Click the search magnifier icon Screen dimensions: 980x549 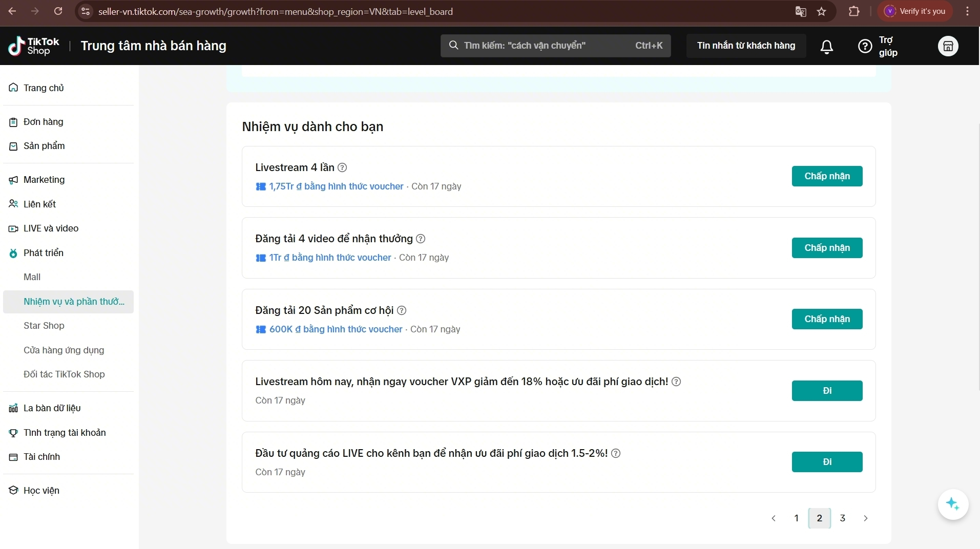453,46
